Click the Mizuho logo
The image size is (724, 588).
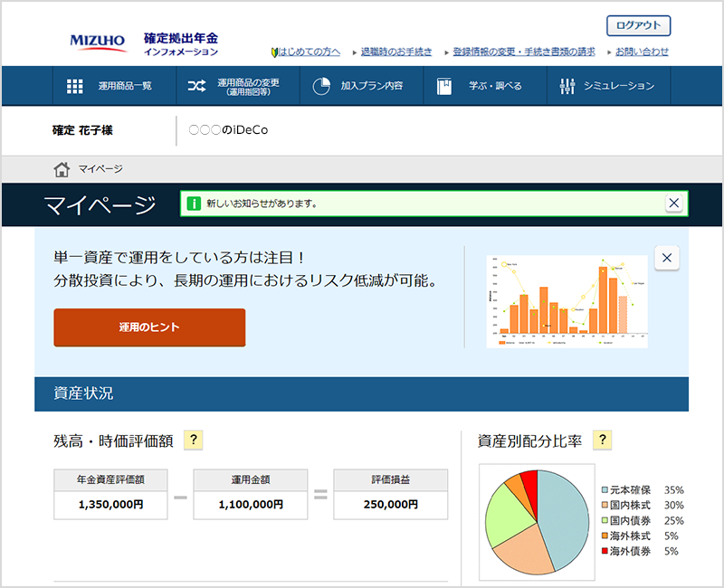[x=98, y=43]
